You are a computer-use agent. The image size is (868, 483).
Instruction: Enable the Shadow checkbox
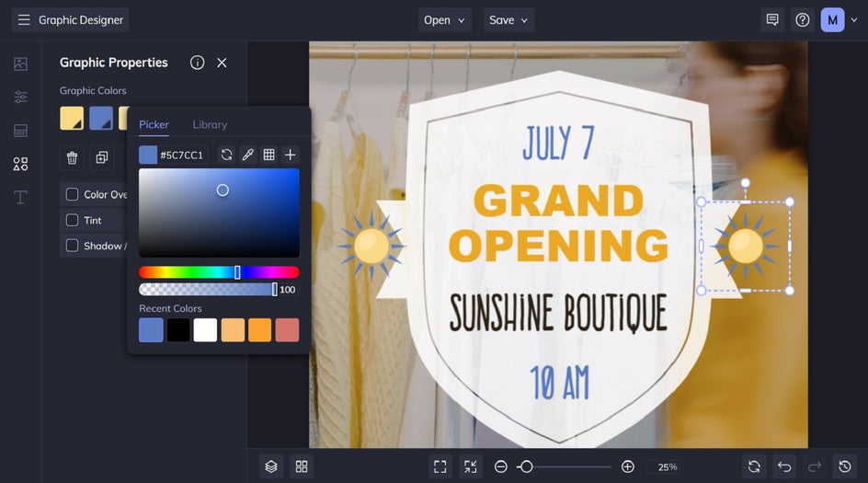coord(72,246)
